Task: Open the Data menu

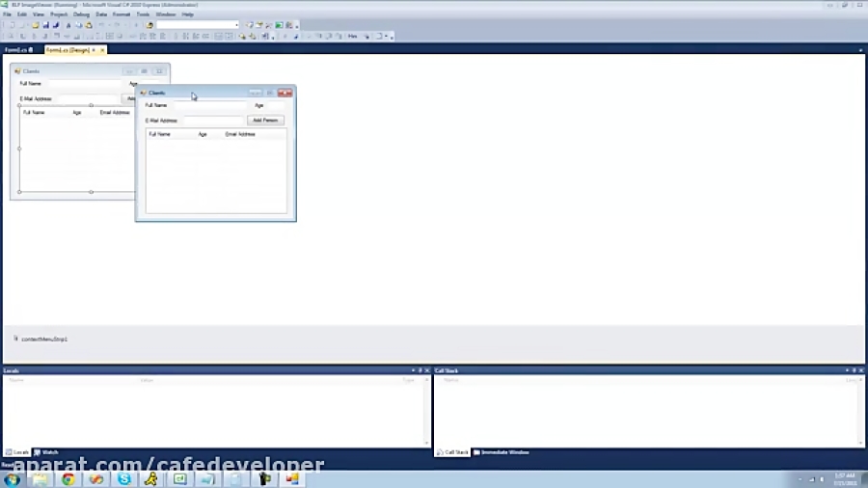Action: coord(101,14)
